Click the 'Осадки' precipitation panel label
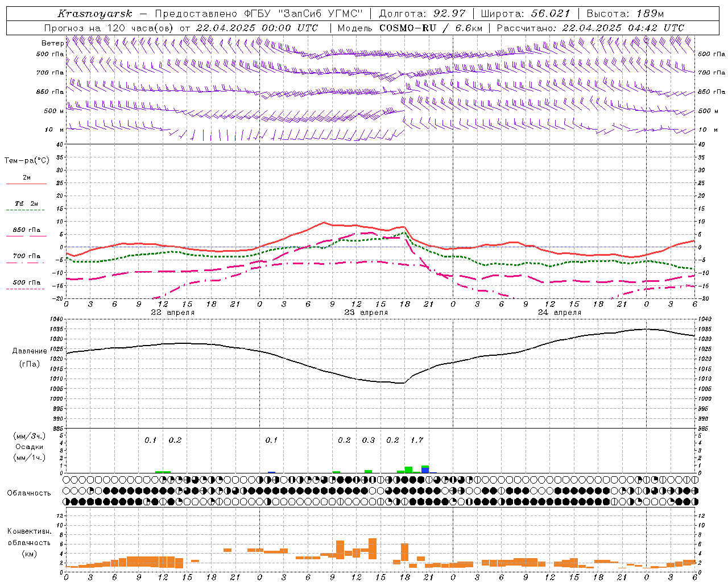The height and width of the screenshot is (582, 728). pos(30,447)
